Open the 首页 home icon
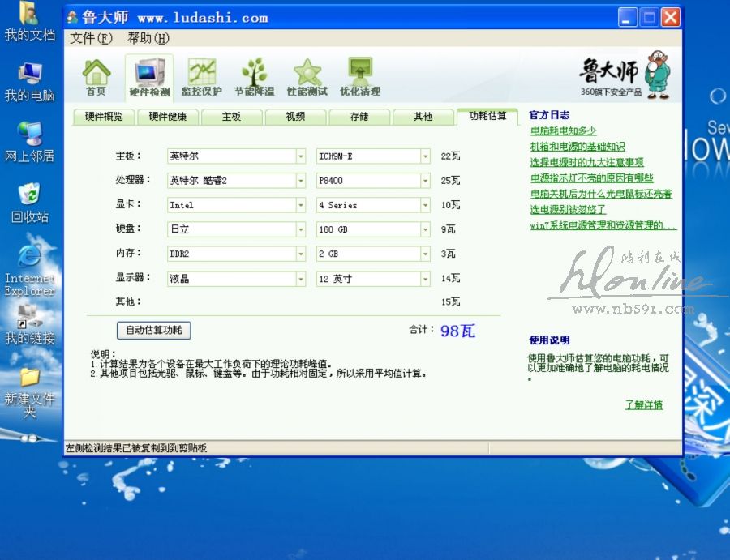Viewport: 730px width, 560px height. coord(97,78)
